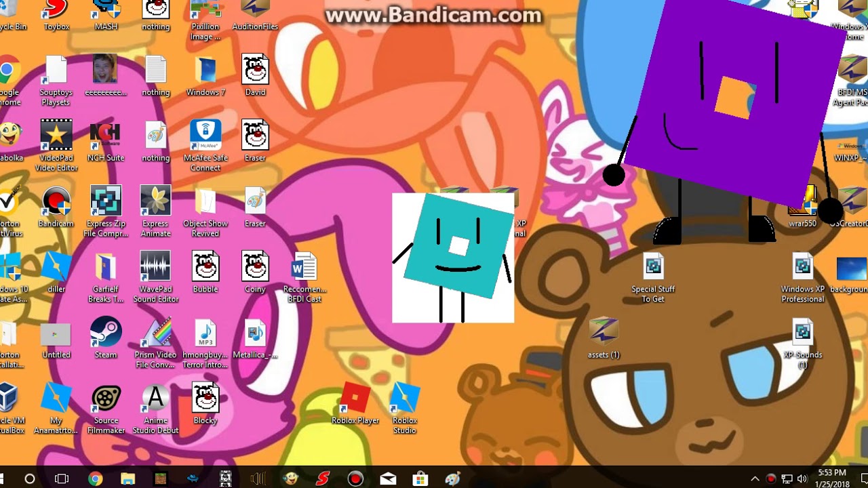Screen dimensions: 868x488
Task: Open Express Zip File Compression shortcut
Action: (x=106, y=211)
